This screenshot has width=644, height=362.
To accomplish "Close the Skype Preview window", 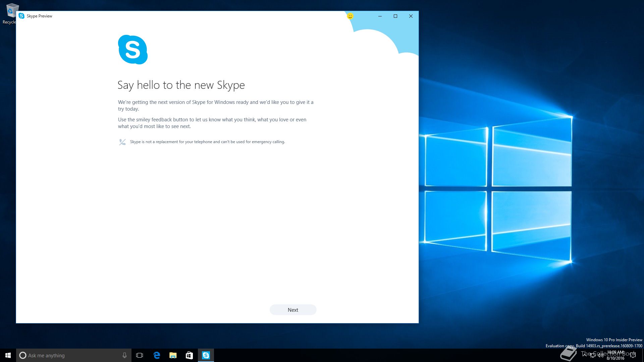I will pyautogui.click(x=411, y=16).
